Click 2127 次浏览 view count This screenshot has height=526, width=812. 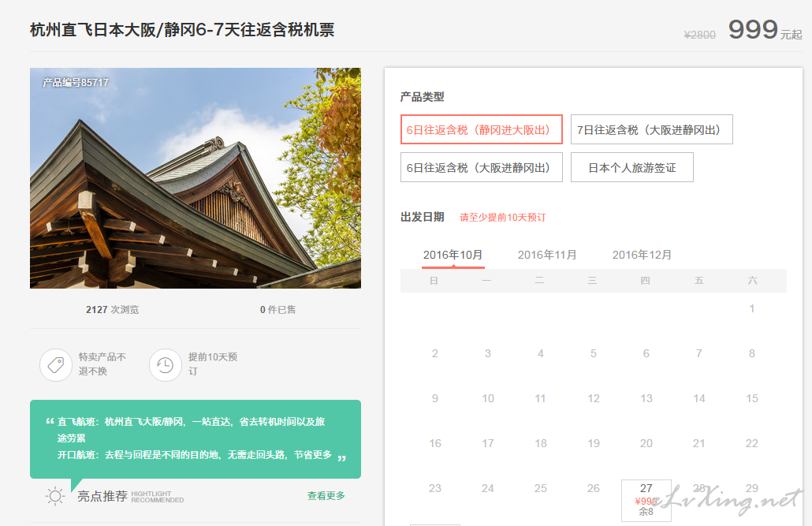pos(113,309)
